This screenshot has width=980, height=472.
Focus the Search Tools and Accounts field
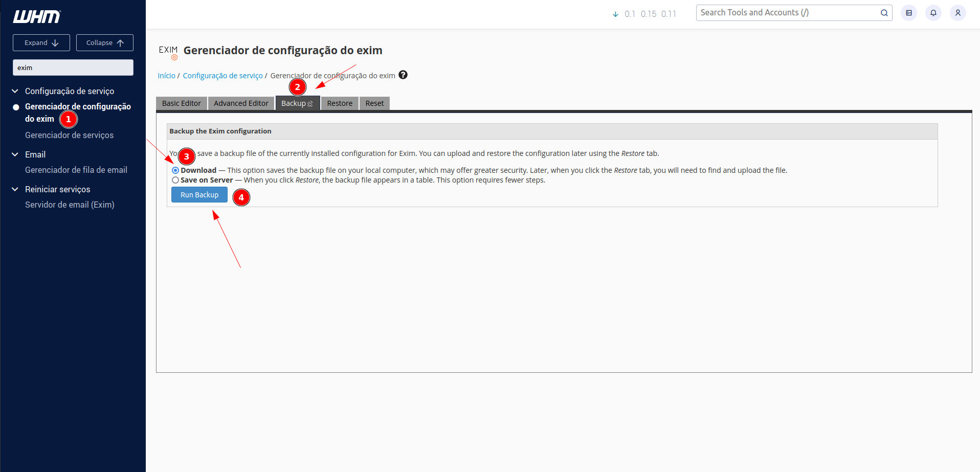(788, 13)
